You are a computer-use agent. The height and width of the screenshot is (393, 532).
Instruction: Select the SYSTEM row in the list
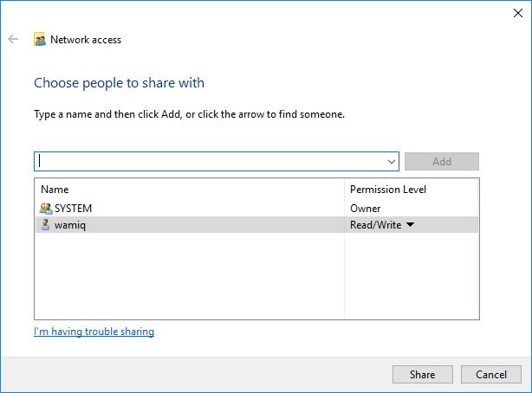256,209
